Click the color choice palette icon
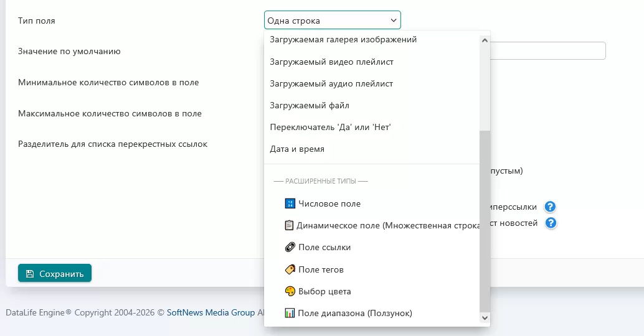 [290, 291]
